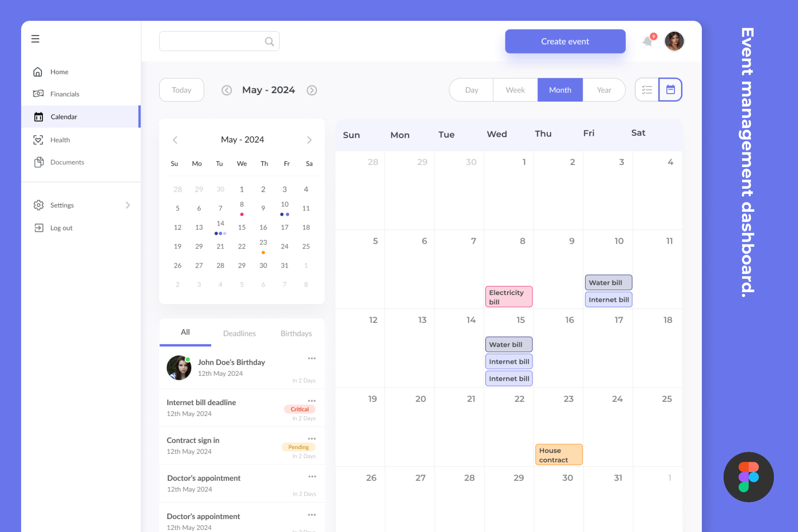Viewport: 798px width, 532px height.
Task: Jump to Today's date
Action: pos(181,90)
